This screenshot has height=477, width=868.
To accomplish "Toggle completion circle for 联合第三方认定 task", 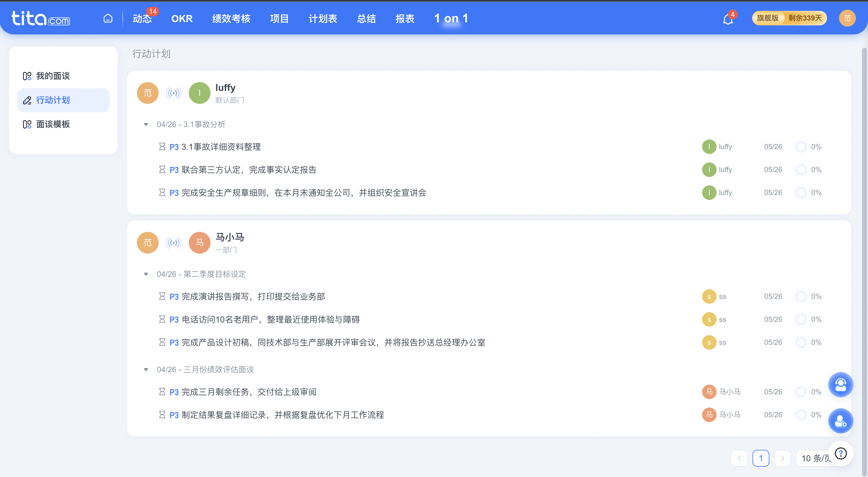I will pyautogui.click(x=801, y=169).
